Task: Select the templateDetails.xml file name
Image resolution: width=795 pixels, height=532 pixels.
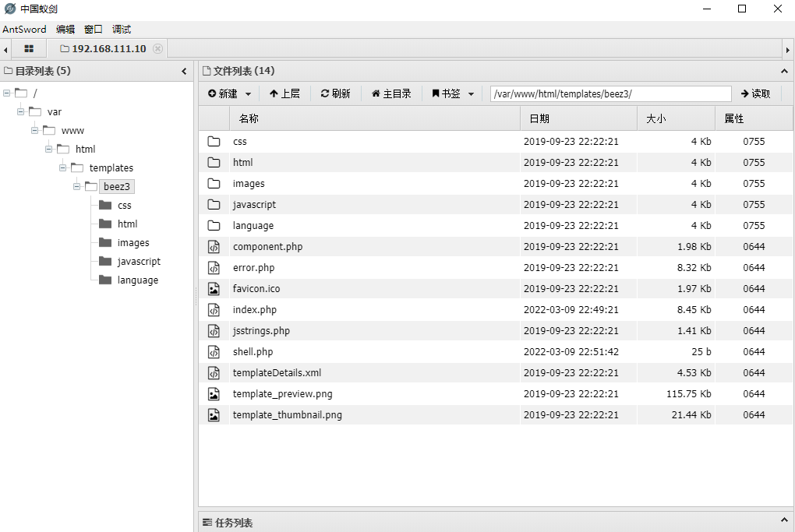Action: click(277, 373)
